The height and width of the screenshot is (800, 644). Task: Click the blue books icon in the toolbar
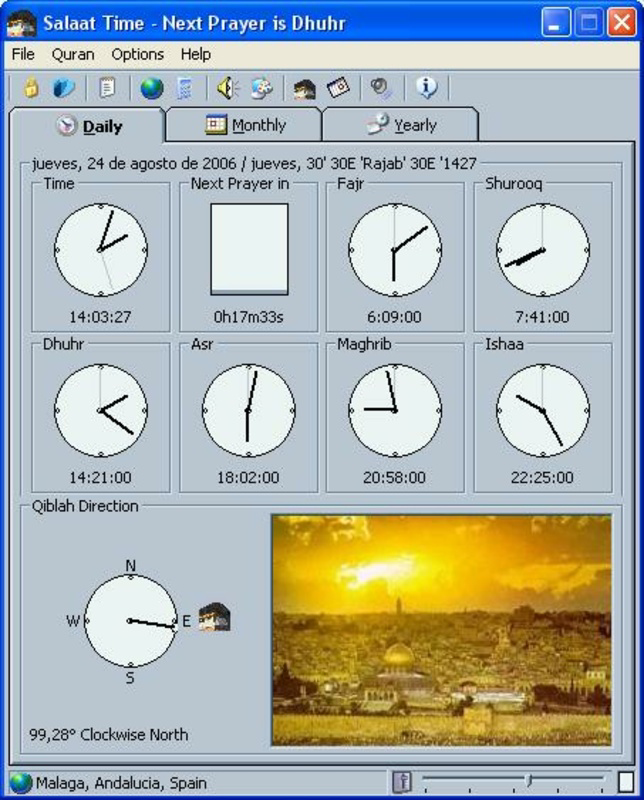64,88
